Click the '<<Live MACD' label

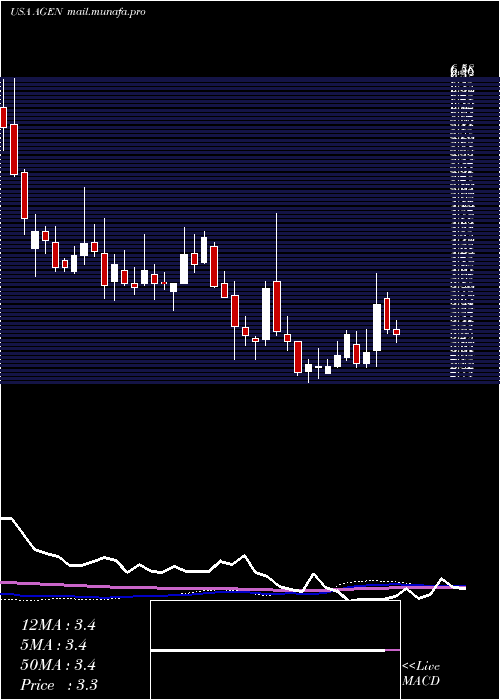point(421,674)
